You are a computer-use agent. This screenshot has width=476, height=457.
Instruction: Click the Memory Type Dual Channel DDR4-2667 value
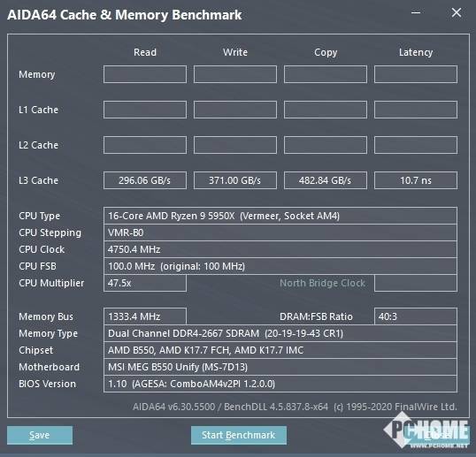coord(280,333)
